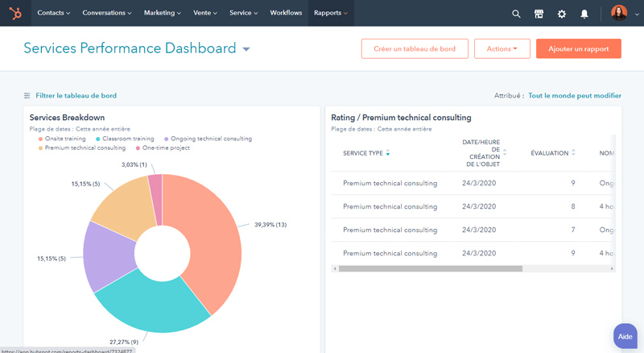Open the search magnifier icon

(516, 14)
